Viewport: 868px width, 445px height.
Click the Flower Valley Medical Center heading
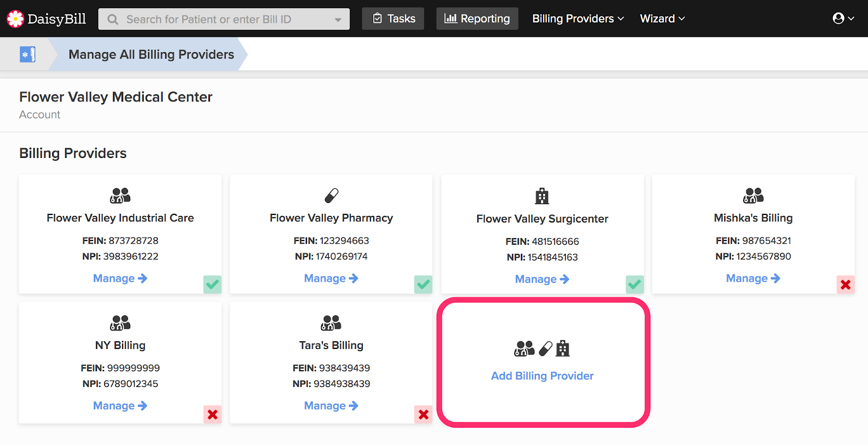[x=116, y=97]
